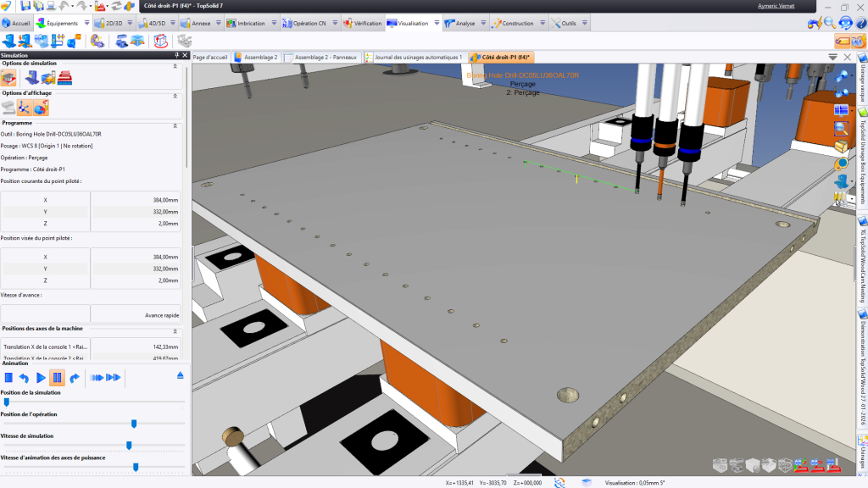Step forward with the blue redo arrow
Screen dimensions: 868x488
[x=75, y=378]
